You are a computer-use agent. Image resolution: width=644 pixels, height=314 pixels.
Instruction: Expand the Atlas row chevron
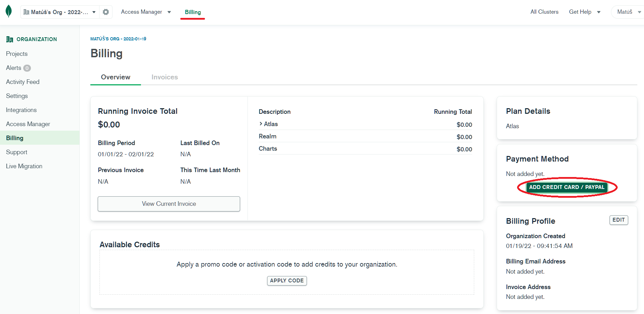pos(261,124)
